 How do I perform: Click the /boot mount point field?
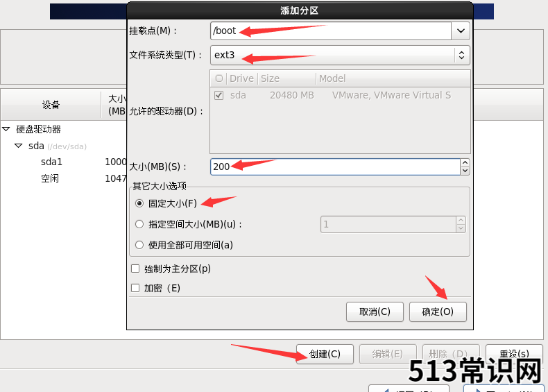coord(331,31)
